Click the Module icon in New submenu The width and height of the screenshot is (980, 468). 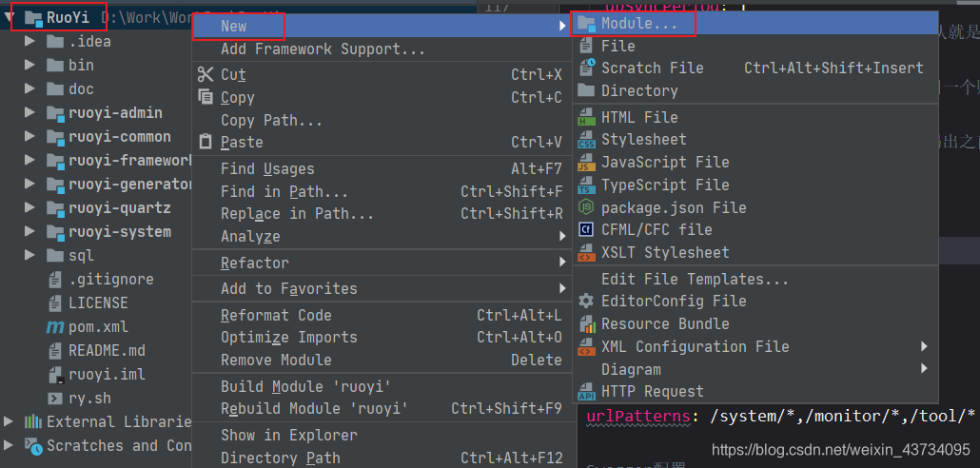pyautogui.click(x=586, y=24)
